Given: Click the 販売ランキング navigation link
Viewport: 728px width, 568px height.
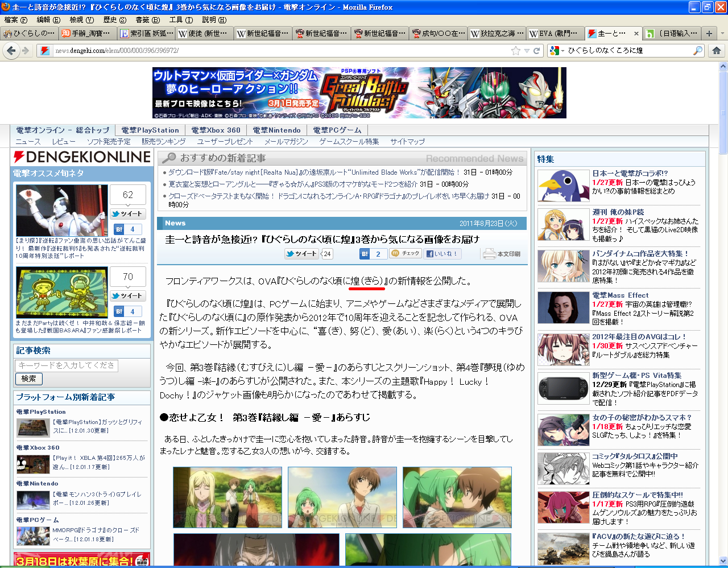Looking at the screenshot, I should (x=164, y=142).
